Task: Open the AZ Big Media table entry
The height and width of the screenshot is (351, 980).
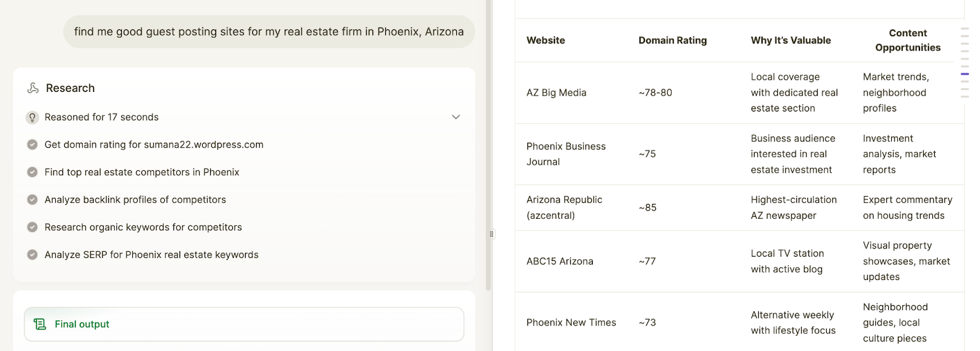Action: 556,92
